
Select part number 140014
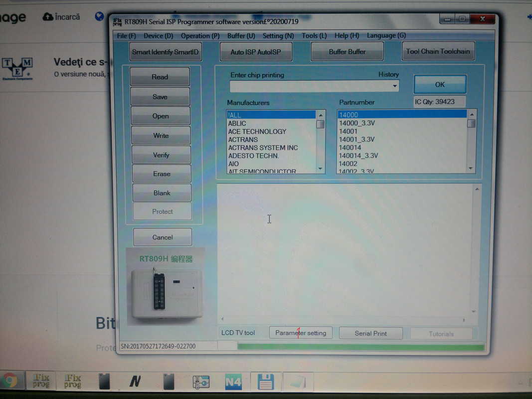coord(402,147)
